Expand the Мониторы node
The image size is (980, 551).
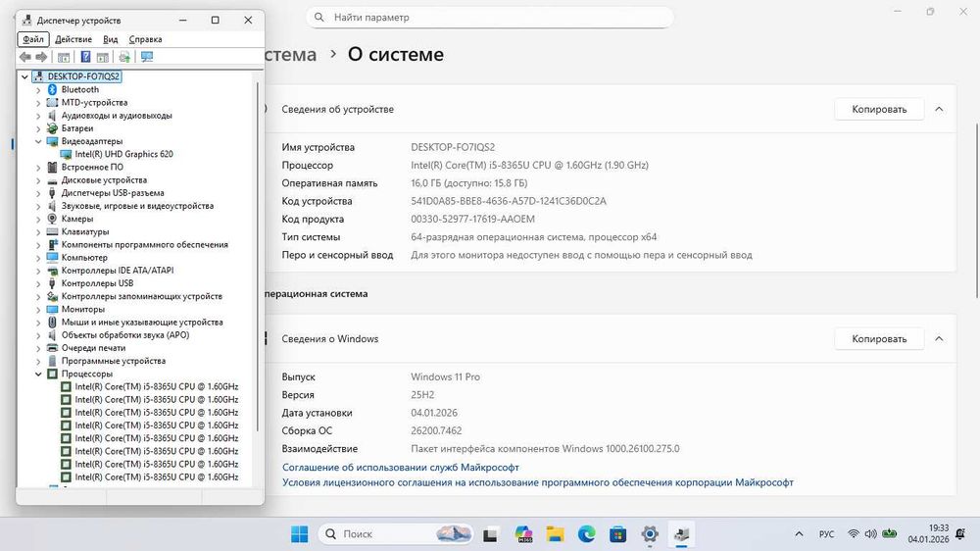pos(38,310)
